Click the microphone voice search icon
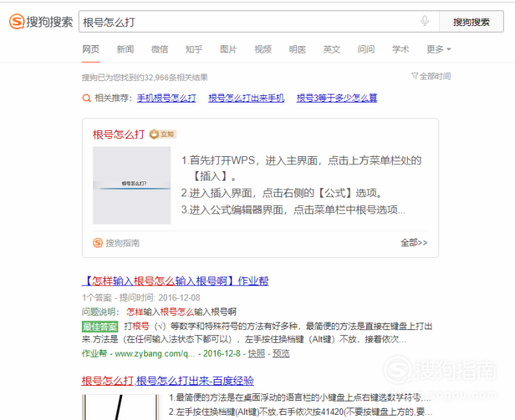515x420 pixels. (424, 21)
